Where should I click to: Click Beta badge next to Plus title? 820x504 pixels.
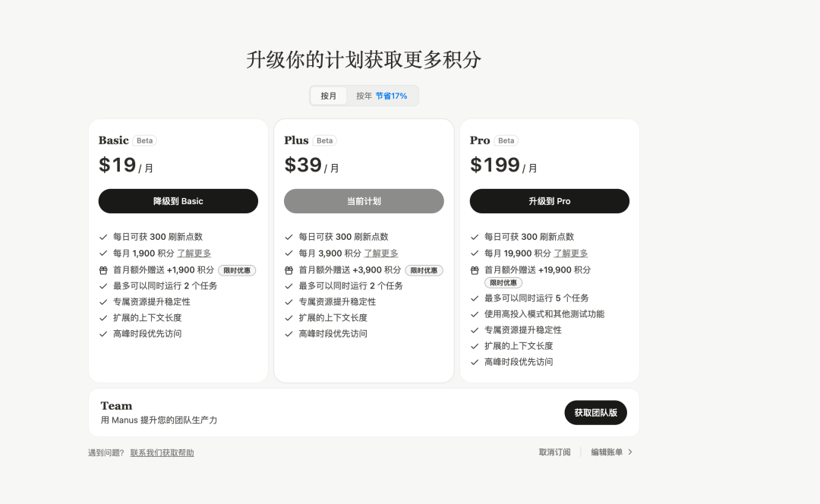325,140
